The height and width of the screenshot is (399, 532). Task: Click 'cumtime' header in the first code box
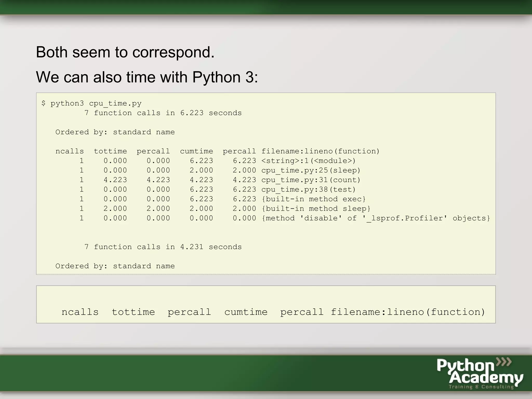click(x=196, y=151)
